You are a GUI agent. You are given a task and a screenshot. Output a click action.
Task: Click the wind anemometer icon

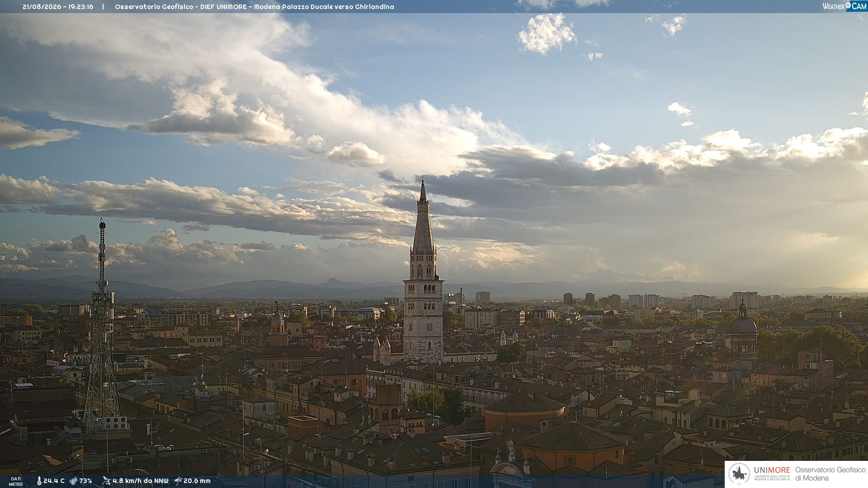coord(106,481)
